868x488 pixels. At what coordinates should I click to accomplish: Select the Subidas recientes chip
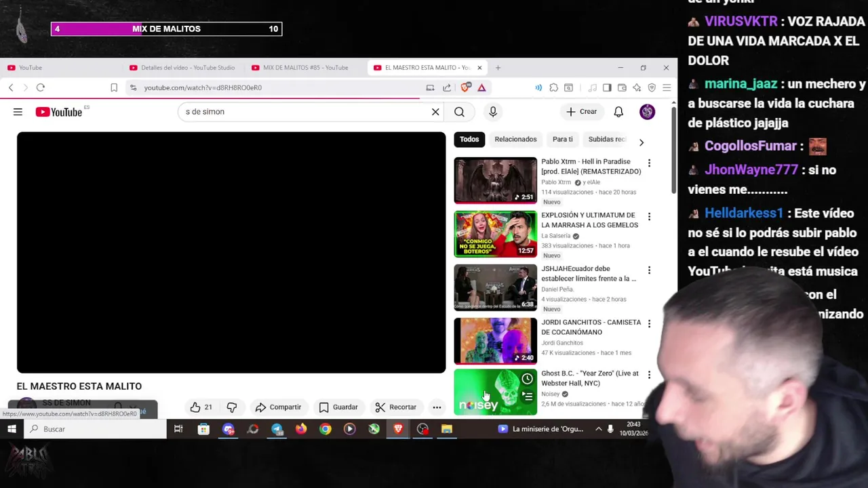[607, 139]
